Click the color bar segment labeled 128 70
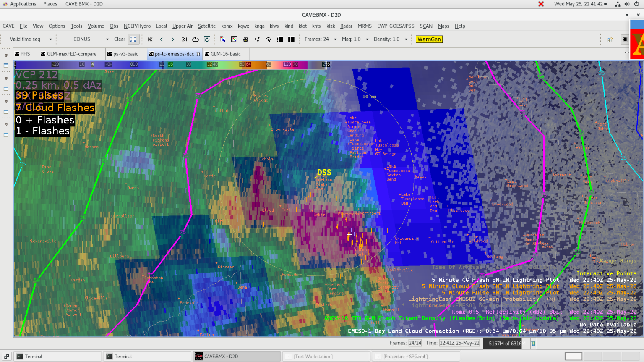The width and height of the screenshot is (644, 362). tap(290, 64)
